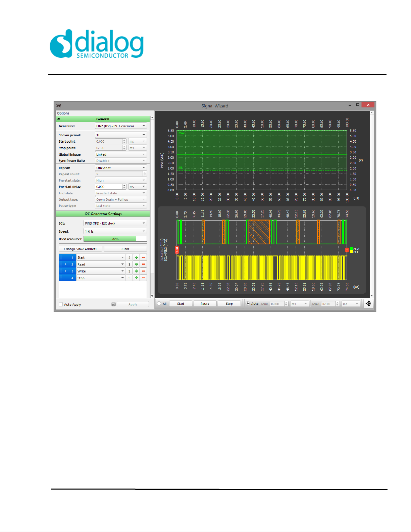Open the command type dropdown for Stop

(101, 278)
